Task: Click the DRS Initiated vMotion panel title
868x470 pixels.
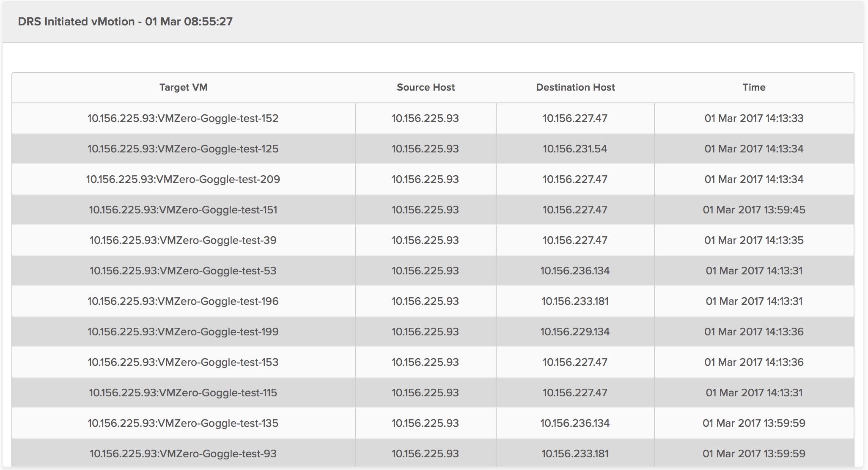Action: (125, 22)
